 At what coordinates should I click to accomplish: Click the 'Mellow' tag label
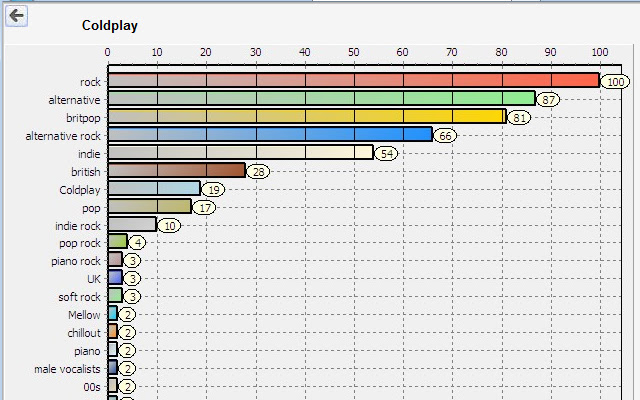tap(84, 315)
